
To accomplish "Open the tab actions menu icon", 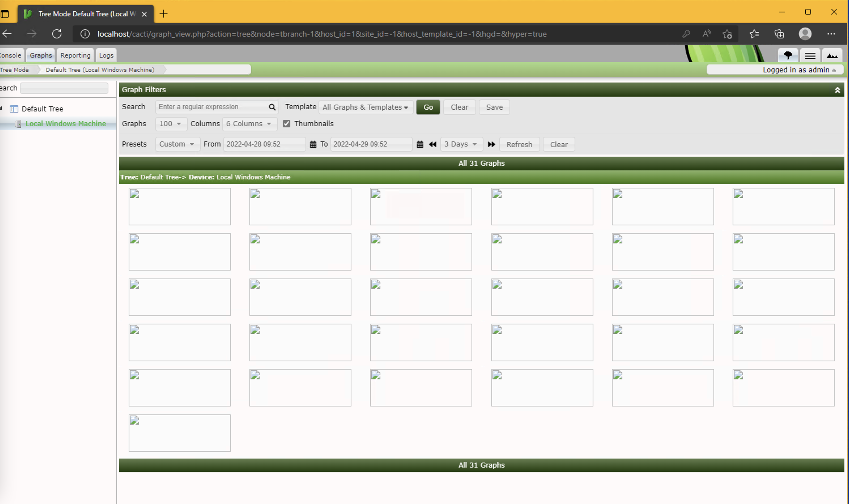I will point(5,14).
